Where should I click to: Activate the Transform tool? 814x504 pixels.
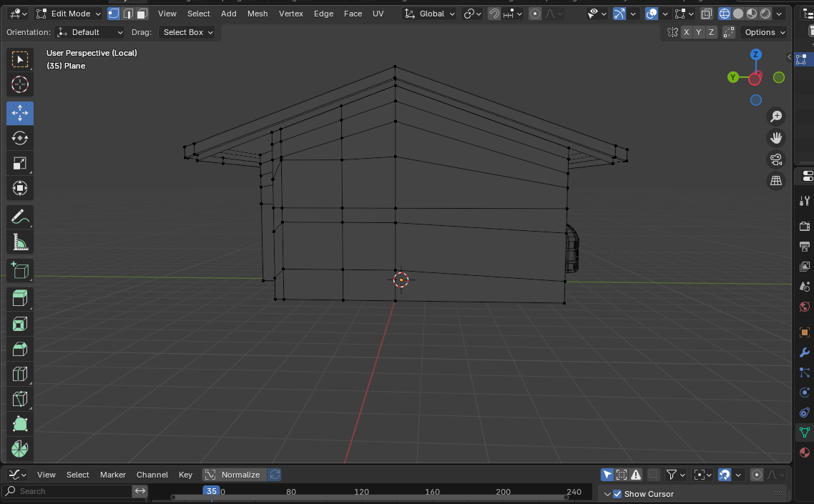20,188
